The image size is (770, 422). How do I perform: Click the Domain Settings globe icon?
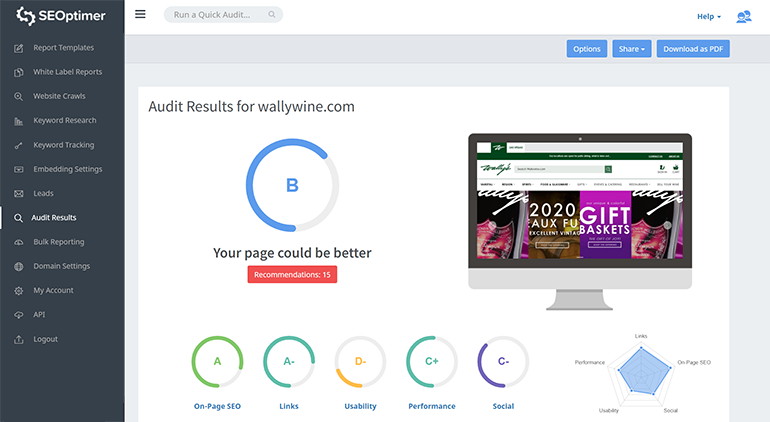(18, 266)
